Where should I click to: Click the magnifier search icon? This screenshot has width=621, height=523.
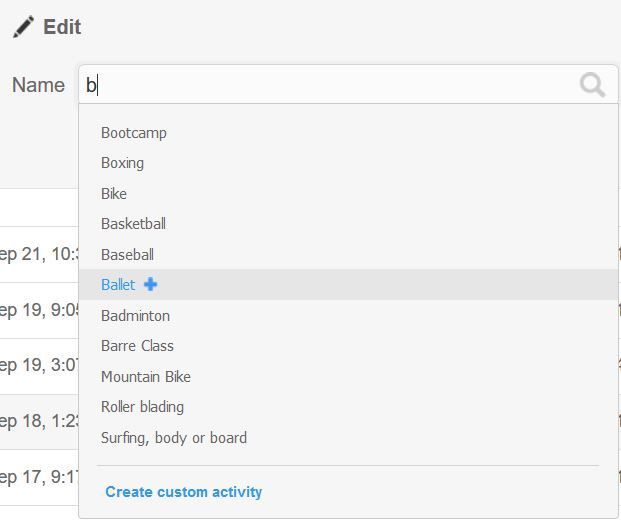coord(592,85)
